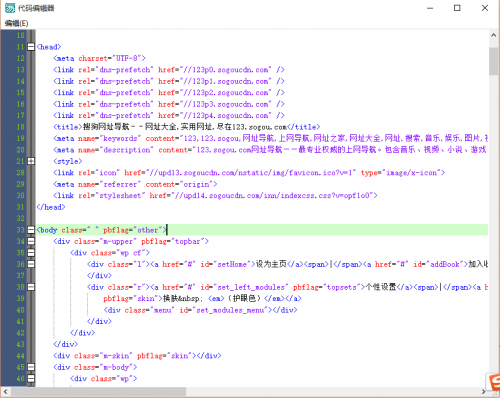
Task: Click the horizontal scrollbar thumb
Action: coord(98,391)
